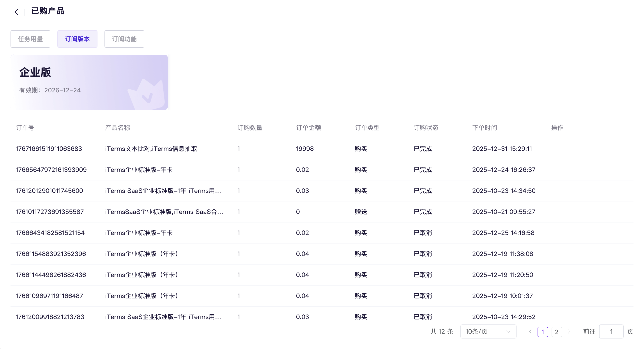
Task: Click the next page arrow
Action: coord(569,331)
